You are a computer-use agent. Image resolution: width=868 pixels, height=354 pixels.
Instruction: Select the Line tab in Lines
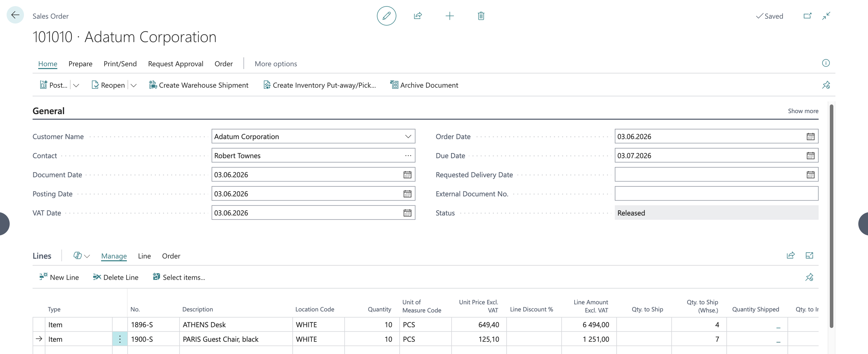point(144,256)
